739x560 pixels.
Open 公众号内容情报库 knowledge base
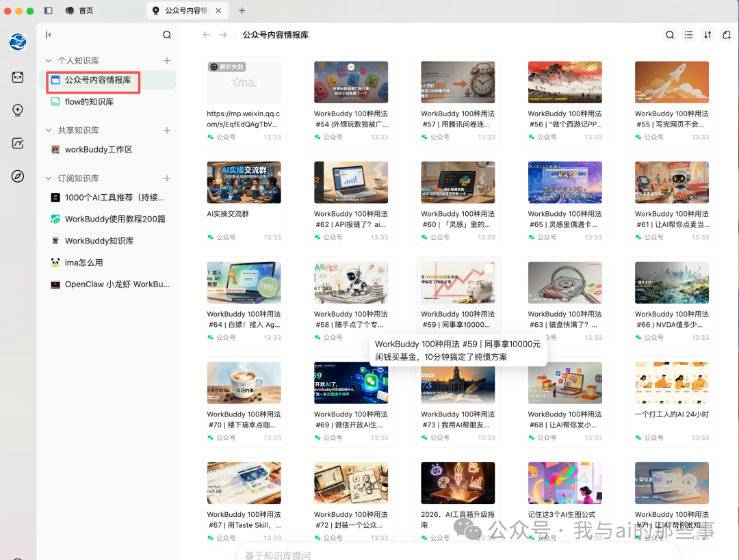(108, 80)
